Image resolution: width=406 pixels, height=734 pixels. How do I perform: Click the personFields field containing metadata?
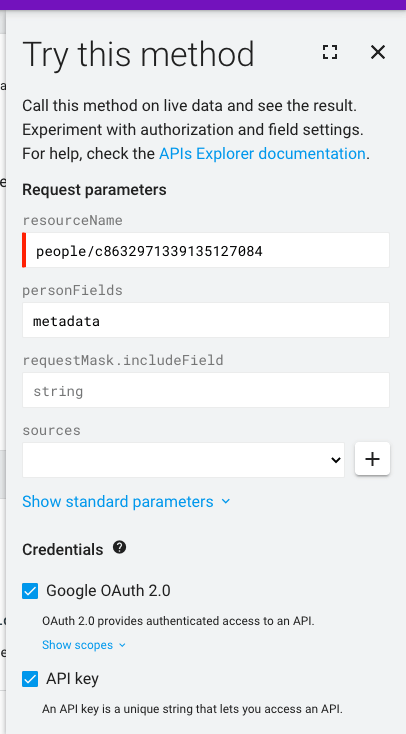click(206, 320)
